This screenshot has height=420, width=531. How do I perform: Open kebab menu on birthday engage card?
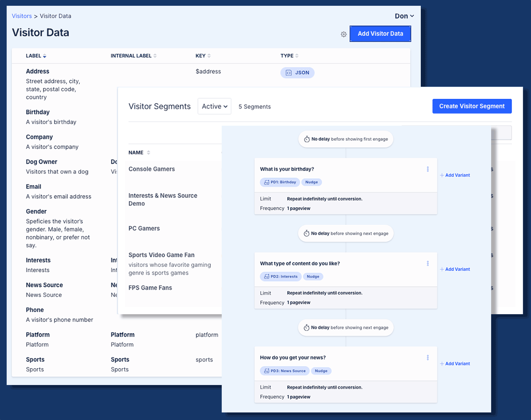pos(427,169)
